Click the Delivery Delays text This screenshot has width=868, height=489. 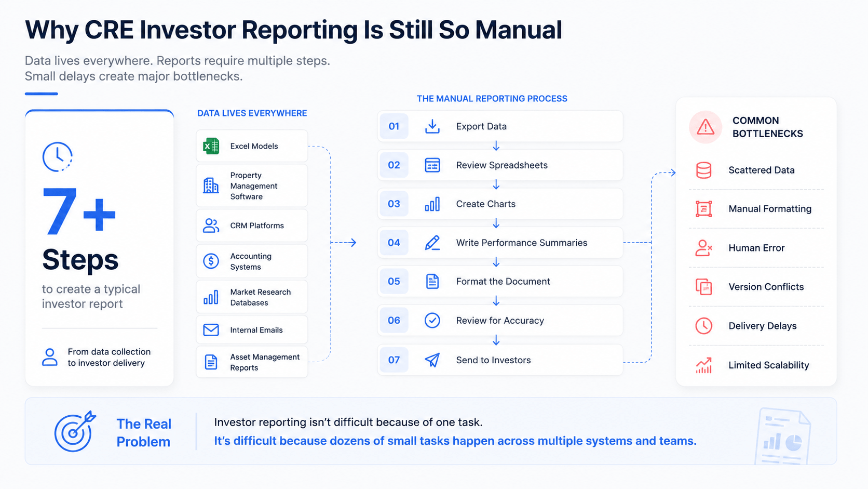coord(763,326)
